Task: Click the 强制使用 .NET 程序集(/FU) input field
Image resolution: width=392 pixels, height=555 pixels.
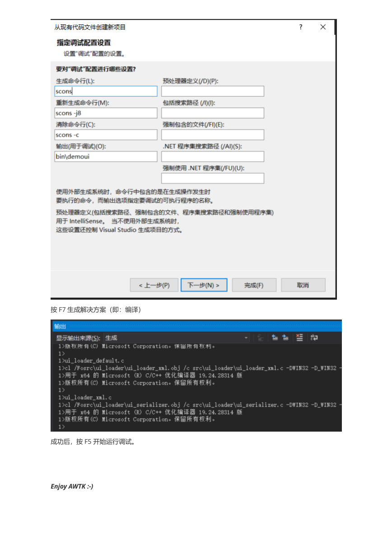Action: pyautogui.click(x=213, y=178)
